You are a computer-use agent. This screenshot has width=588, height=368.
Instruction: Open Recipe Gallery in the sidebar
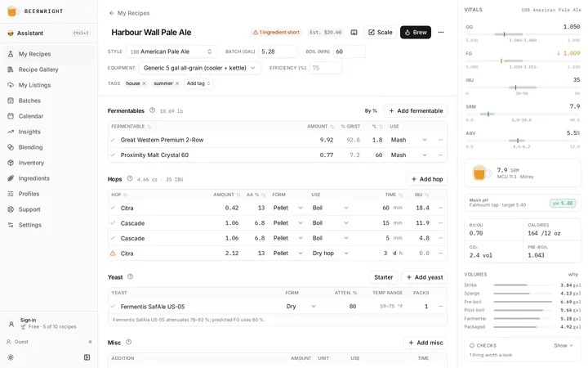click(49, 70)
